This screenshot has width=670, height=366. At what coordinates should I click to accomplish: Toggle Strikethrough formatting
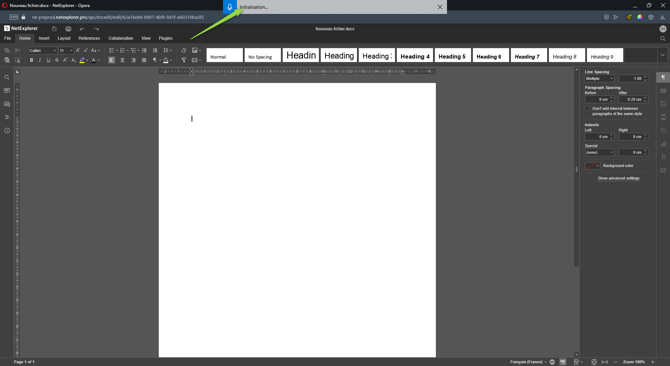(57, 60)
